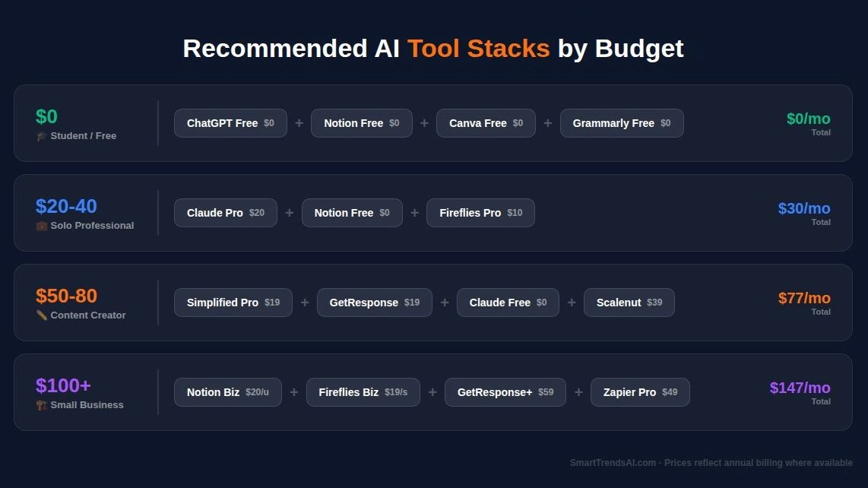This screenshot has width=868, height=488.
Task: Select the Zapier Pro $49 chip
Action: (x=640, y=392)
